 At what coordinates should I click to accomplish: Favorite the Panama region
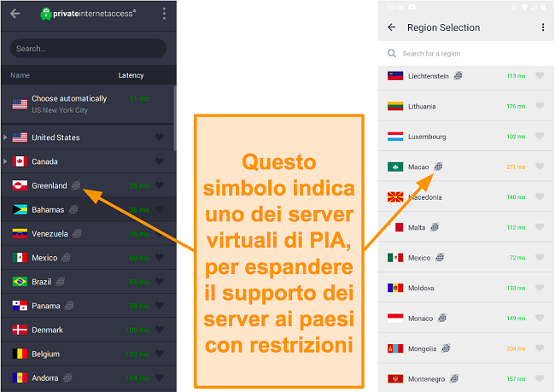160,305
